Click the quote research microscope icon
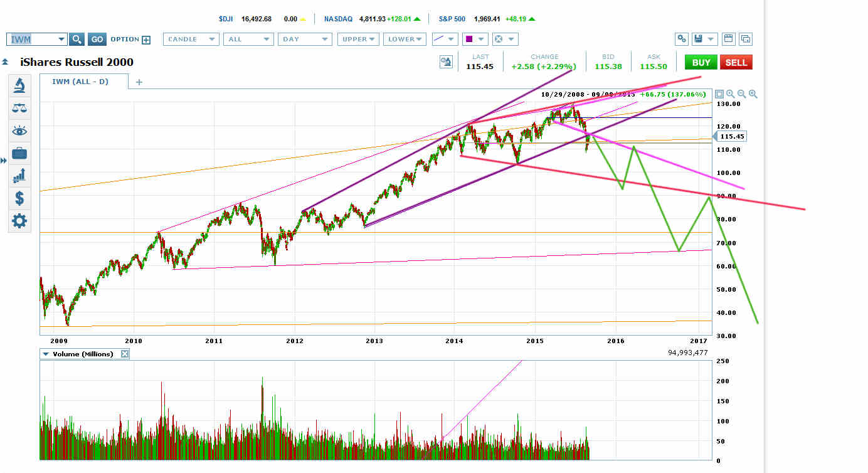The height and width of the screenshot is (473, 868). 446,61
